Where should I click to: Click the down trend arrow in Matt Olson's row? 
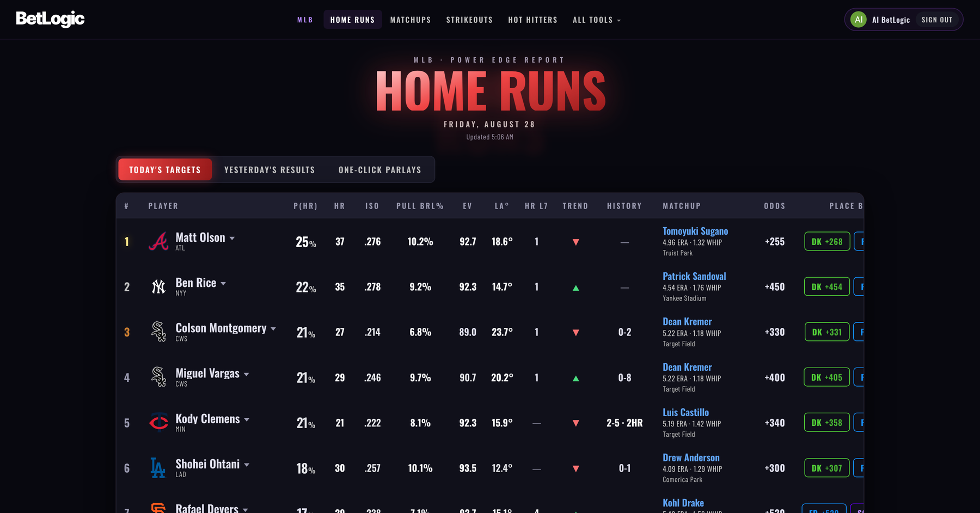[x=575, y=242]
